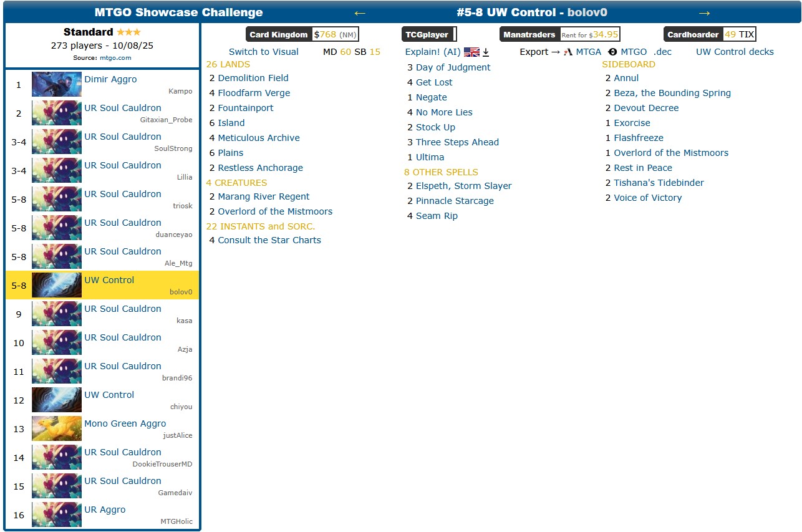Click the MTGO logo icon
The height and width of the screenshot is (532, 802).
click(x=612, y=52)
